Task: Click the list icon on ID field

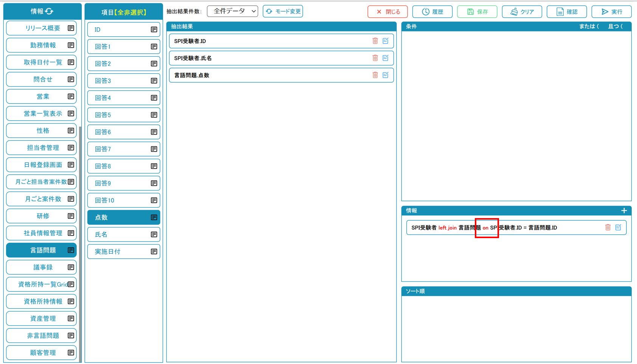Action: click(x=154, y=29)
